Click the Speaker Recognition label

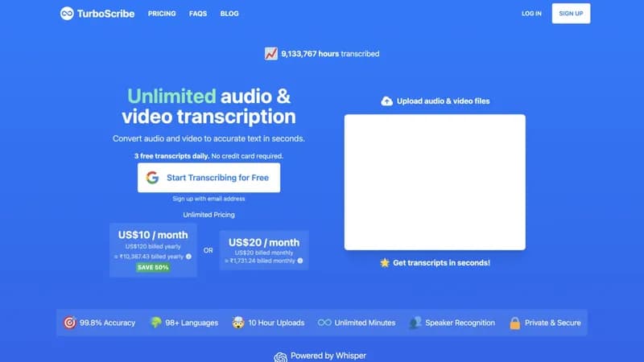(x=460, y=323)
